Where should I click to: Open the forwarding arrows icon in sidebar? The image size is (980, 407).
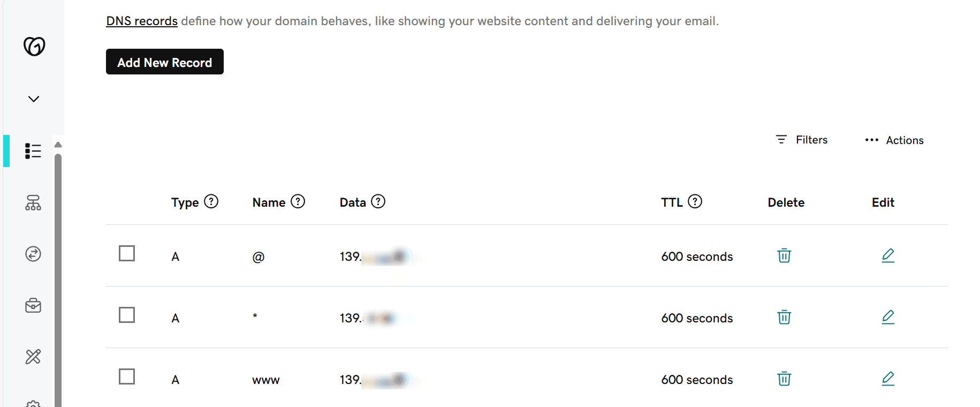click(33, 254)
